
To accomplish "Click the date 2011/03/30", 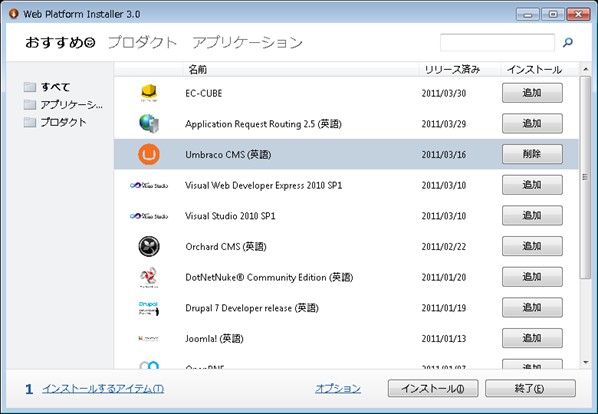I will click(x=444, y=93).
